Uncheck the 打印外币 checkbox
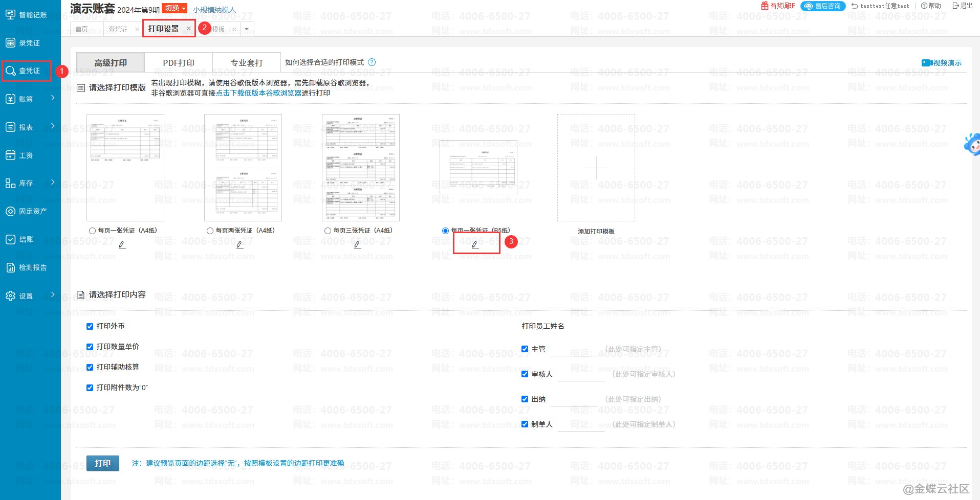 [x=90, y=326]
